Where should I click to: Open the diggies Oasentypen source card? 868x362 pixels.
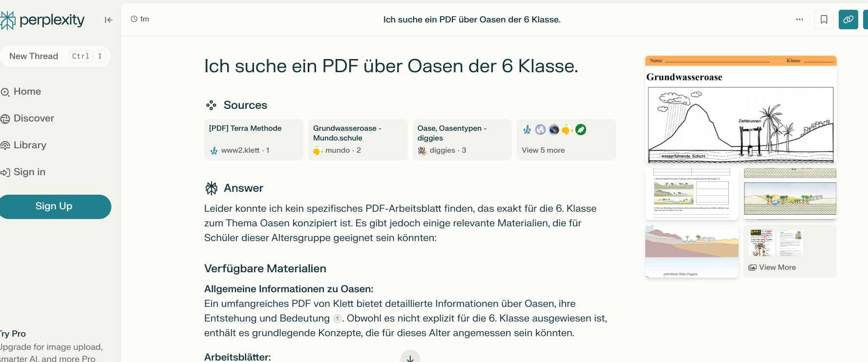click(x=462, y=140)
